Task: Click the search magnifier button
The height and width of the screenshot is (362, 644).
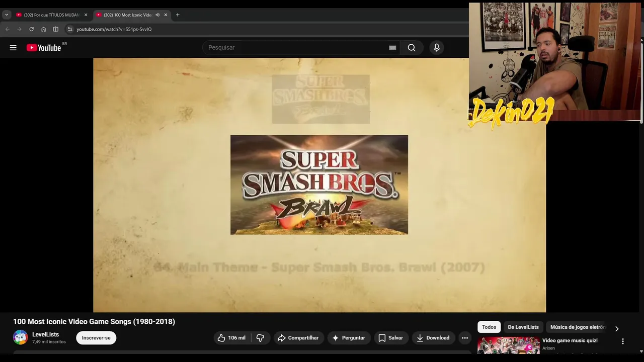Action: 412,48
